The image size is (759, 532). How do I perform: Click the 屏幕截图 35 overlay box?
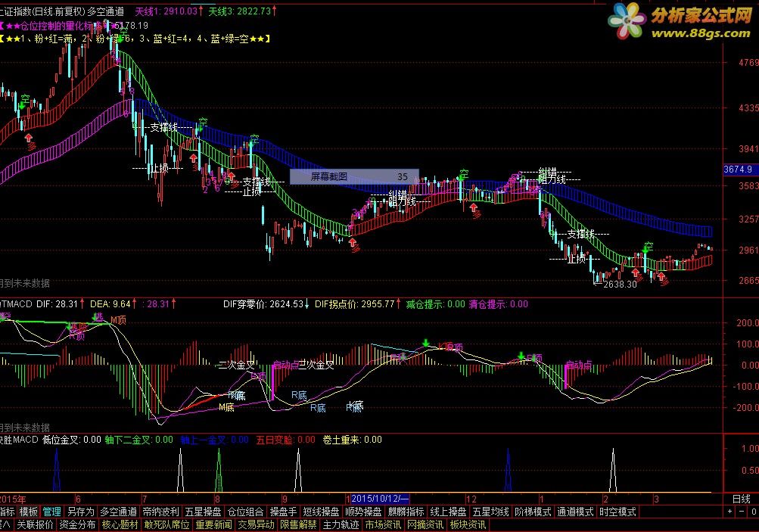click(x=354, y=176)
